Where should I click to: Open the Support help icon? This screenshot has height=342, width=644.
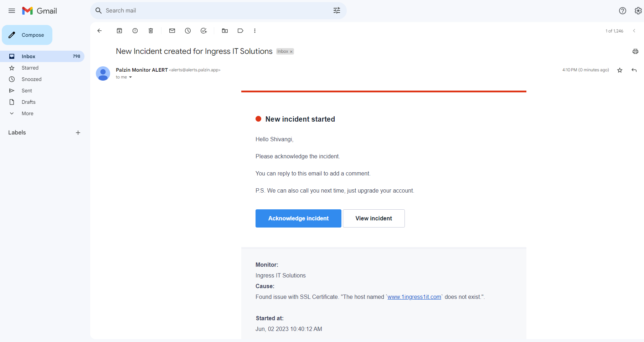click(x=623, y=11)
